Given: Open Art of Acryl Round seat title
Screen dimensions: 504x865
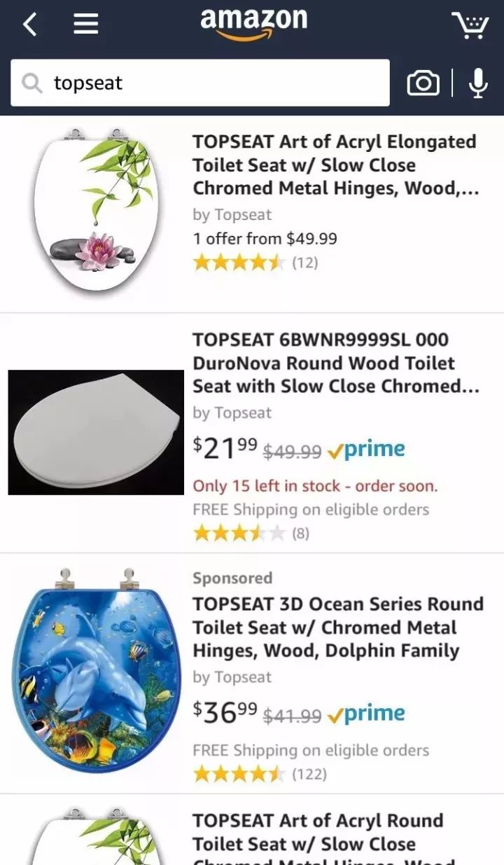Looking at the screenshot, I should tap(318, 832).
